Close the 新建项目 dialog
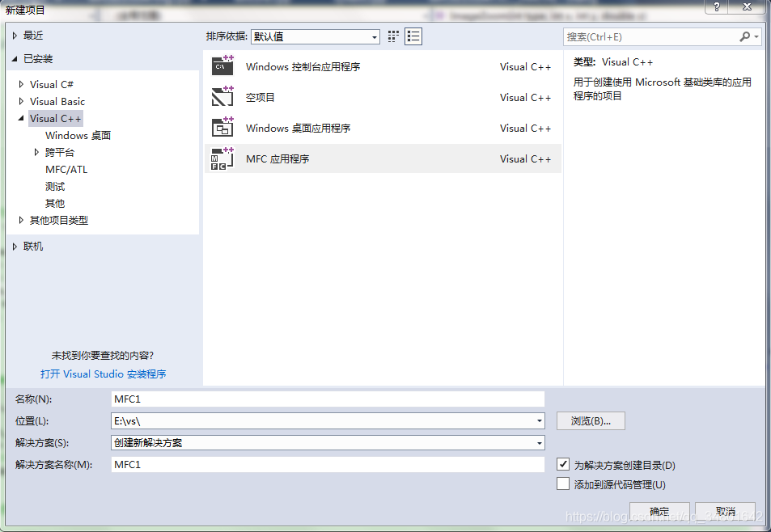This screenshot has height=532, width=771. (747, 7)
